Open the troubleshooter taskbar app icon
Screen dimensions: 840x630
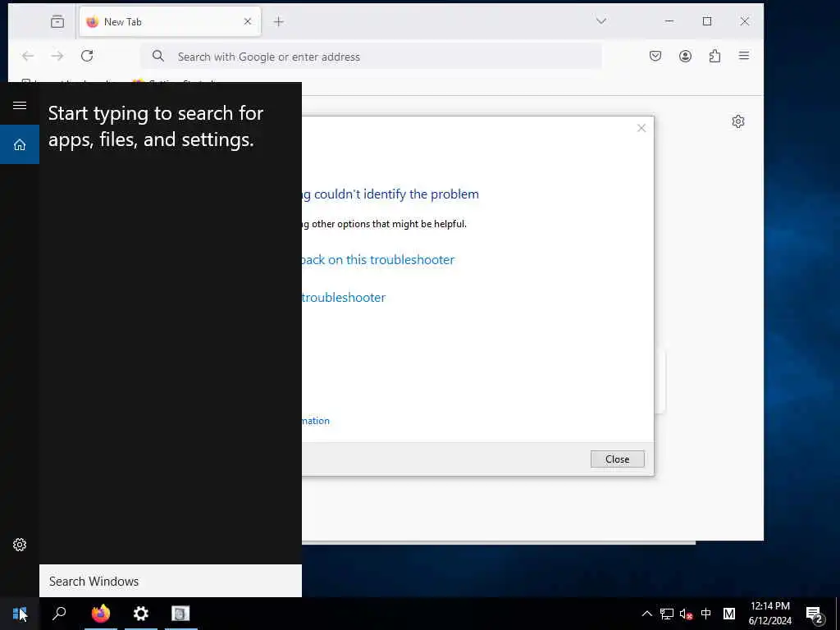coord(180,614)
